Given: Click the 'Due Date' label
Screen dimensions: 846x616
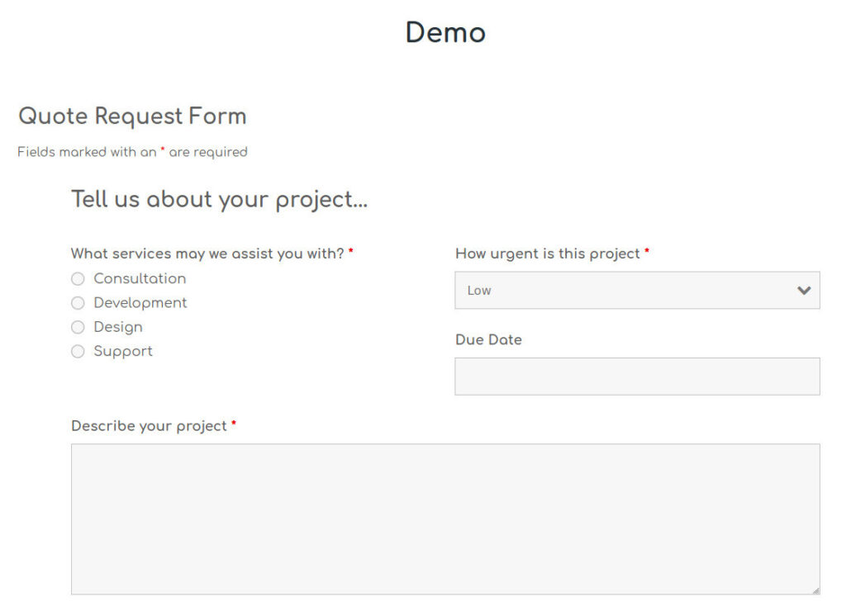Looking at the screenshot, I should click(x=489, y=340).
